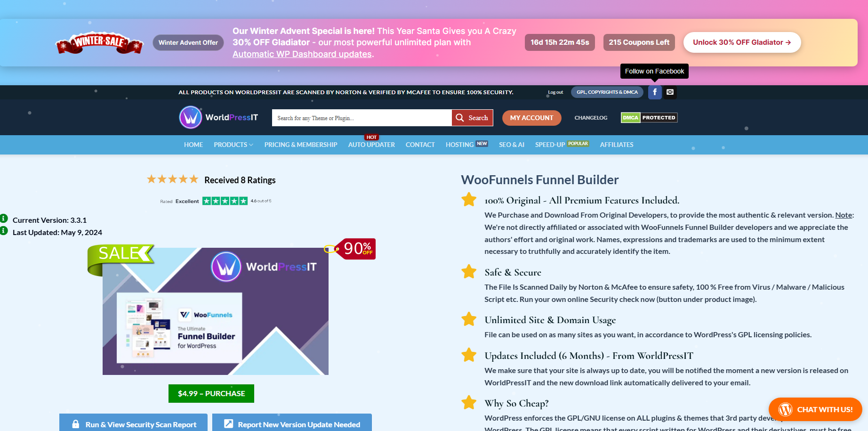Image resolution: width=868 pixels, height=431 pixels.
Task: Open the Hosting menu item
Action: pos(459,145)
